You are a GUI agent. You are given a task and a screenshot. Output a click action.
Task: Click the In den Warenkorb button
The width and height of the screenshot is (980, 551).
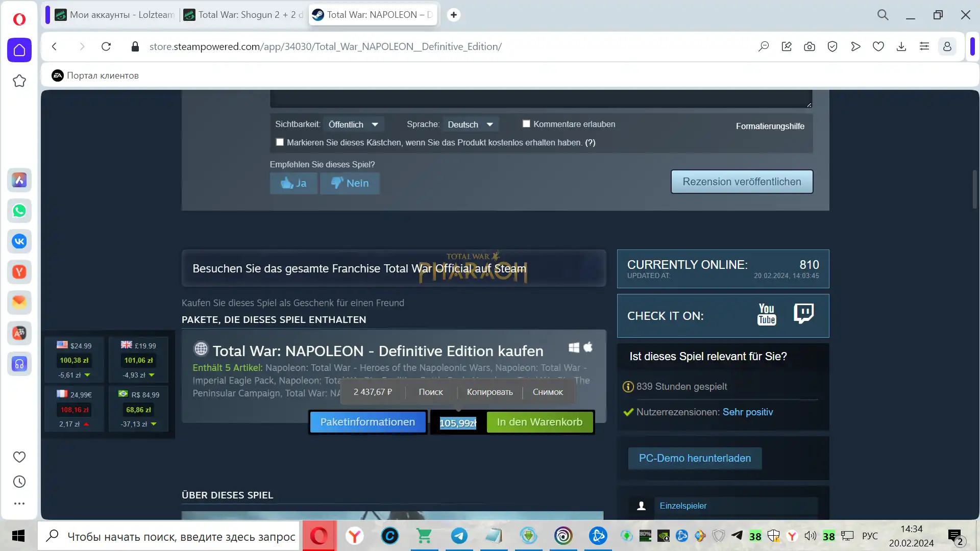[x=540, y=422]
